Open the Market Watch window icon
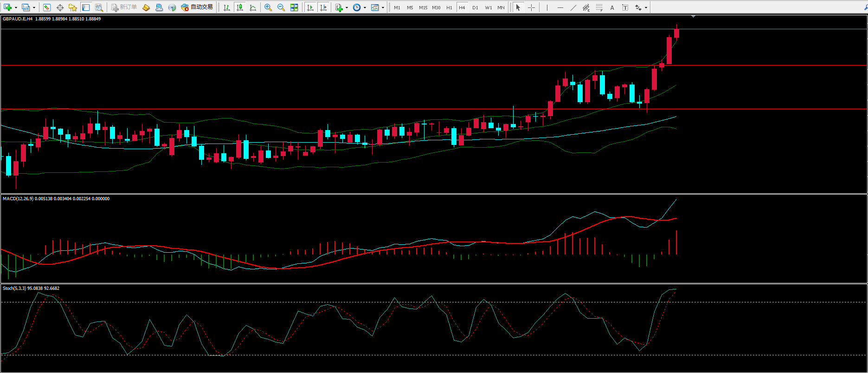This screenshot has height=373, width=868. (47, 7)
